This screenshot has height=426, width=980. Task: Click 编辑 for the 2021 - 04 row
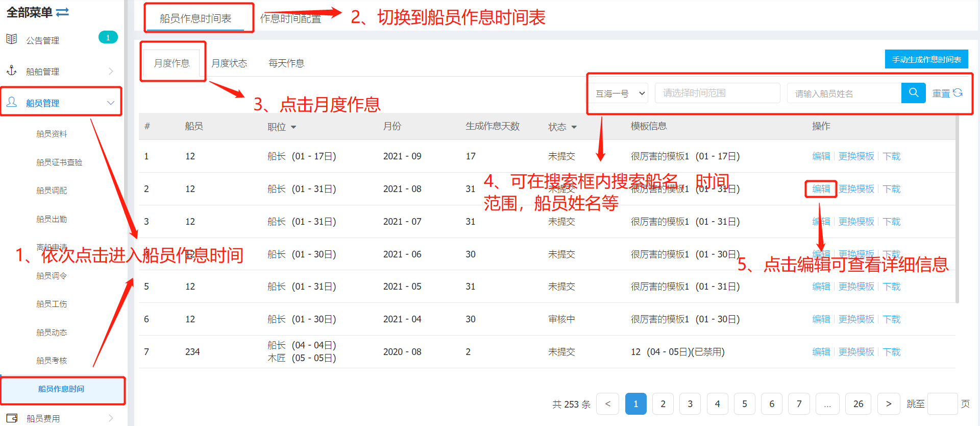pyautogui.click(x=821, y=319)
